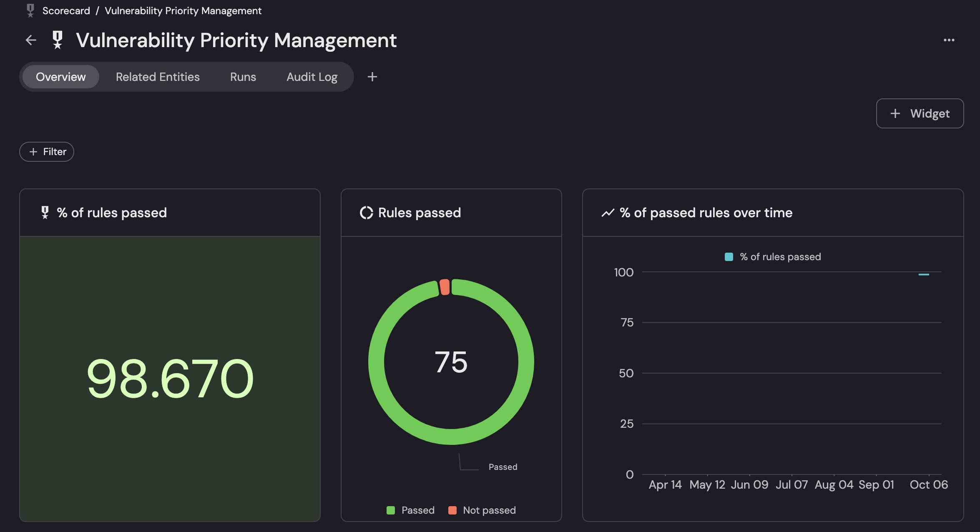Open the Audit Log tab
The width and height of the screenshot is (980, 532).
click(312, 76)
